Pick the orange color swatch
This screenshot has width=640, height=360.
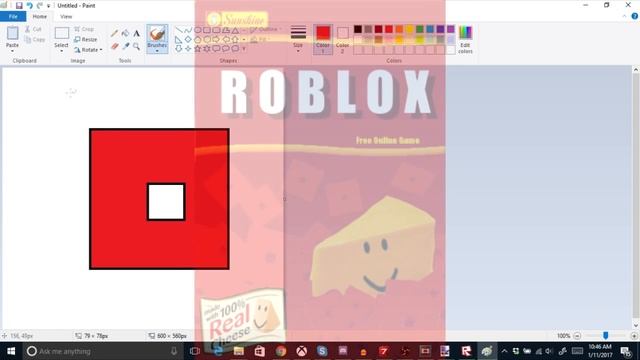(399, 29)
